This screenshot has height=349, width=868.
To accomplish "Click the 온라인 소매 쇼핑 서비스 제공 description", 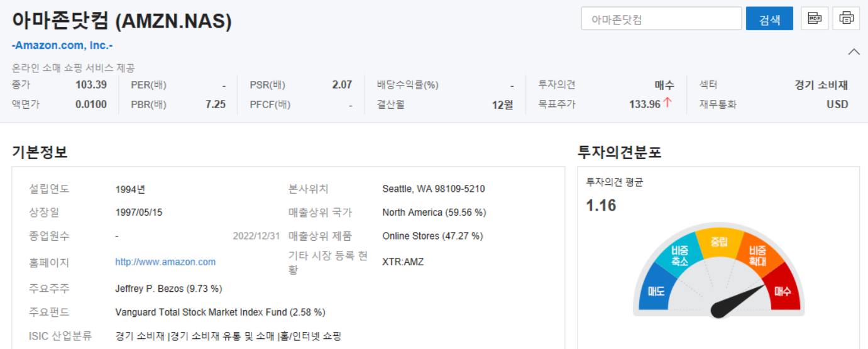I will pos(73,68).
